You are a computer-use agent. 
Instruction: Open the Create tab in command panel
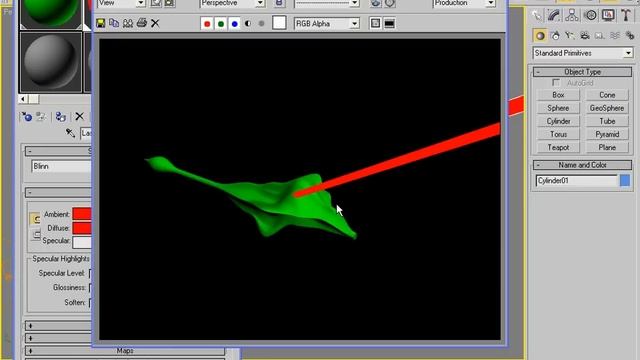(537, 16)
